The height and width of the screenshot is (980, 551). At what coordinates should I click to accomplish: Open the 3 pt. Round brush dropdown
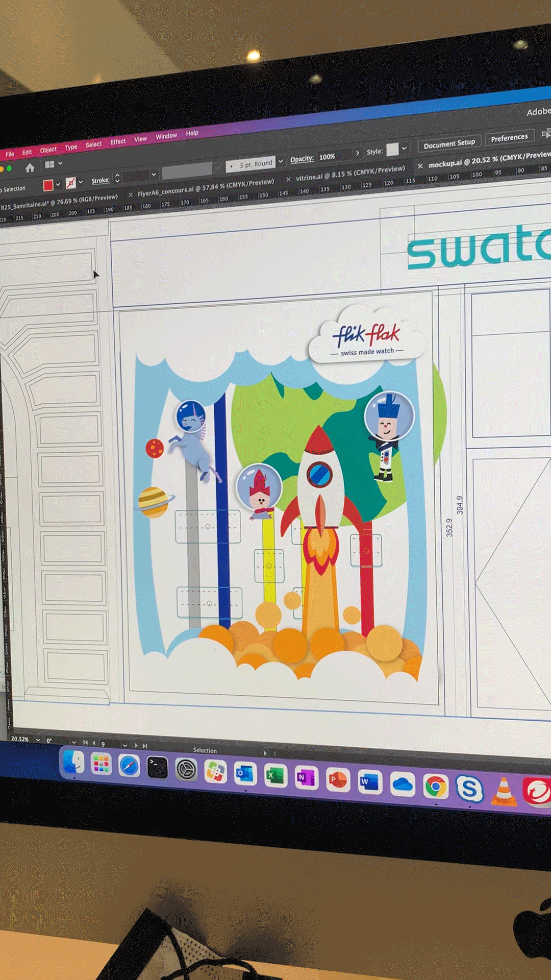coord(281,161)
